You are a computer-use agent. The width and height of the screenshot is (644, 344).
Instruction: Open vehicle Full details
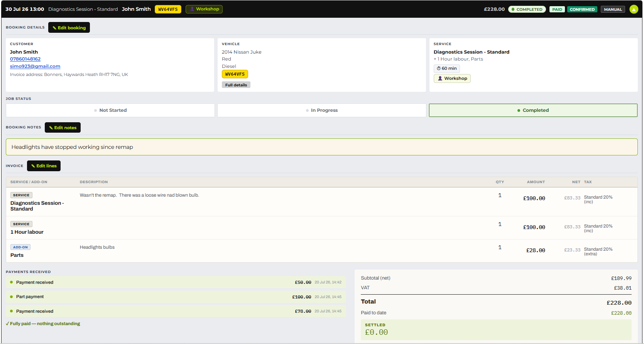(x=236, y=85)
